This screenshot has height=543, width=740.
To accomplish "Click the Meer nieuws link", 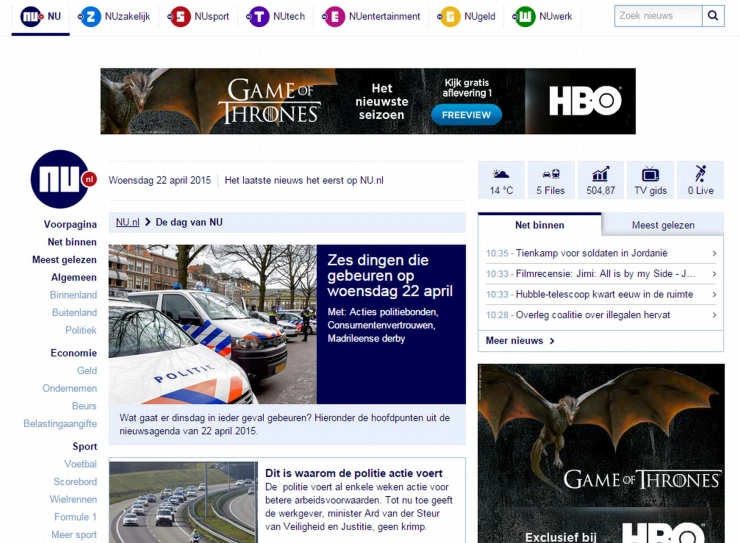I will (514, 341).
